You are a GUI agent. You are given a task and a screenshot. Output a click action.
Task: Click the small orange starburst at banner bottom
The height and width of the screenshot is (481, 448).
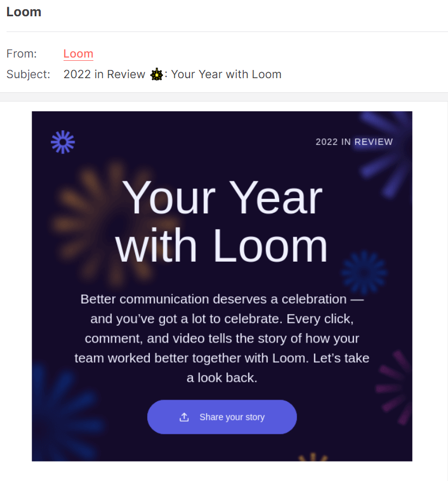[x=313, y=457]
